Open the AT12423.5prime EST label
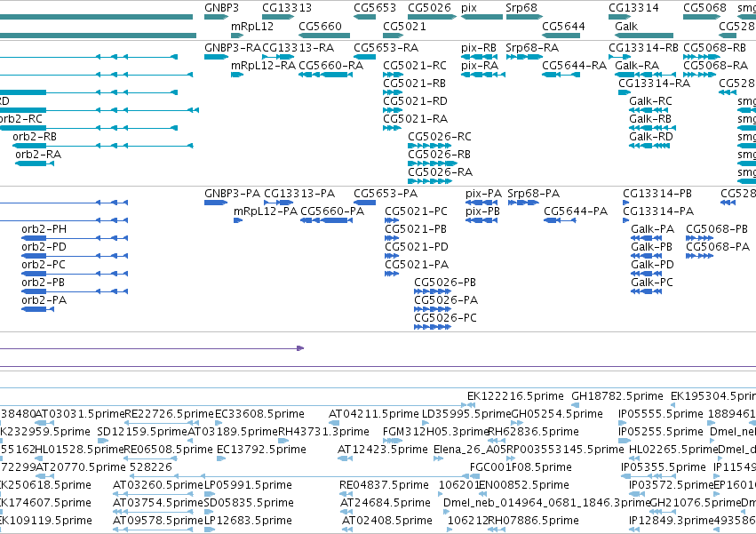756x534 pixels. (x=382, y=450)
